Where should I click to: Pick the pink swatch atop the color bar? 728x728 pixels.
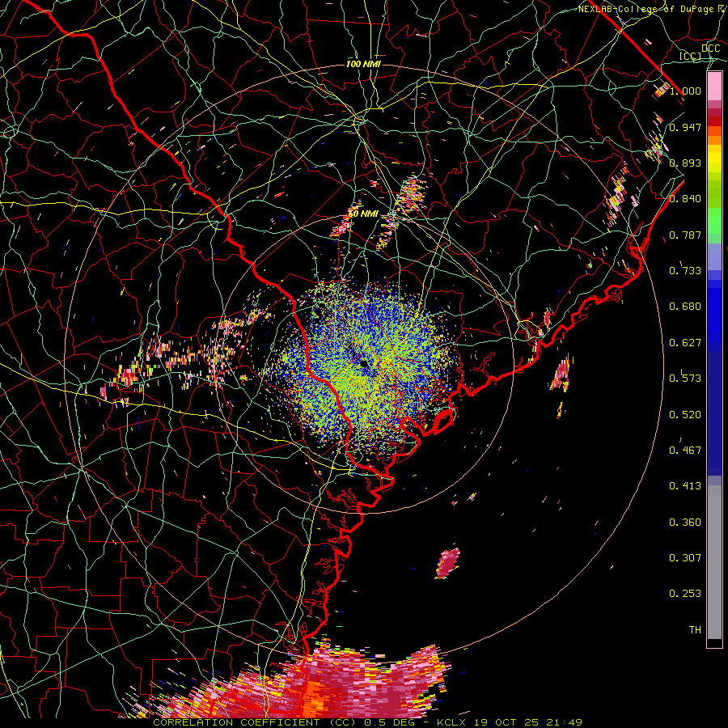(x=714, y=86)
